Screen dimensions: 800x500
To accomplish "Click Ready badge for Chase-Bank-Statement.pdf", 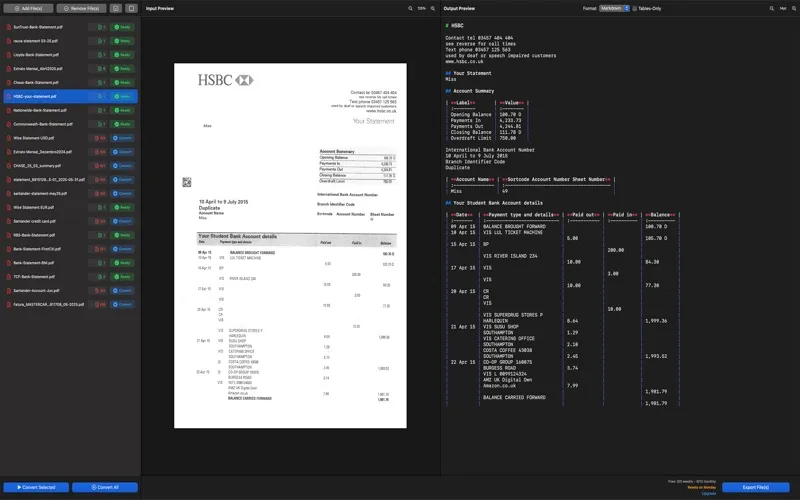I will (x=122, y=82).
